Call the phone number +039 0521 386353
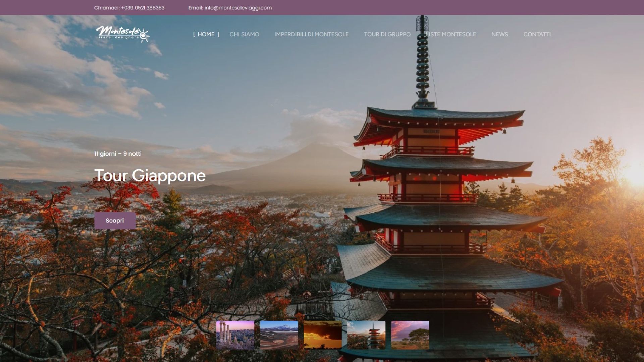644x362 pixels. pyautogui.click(x=143, y=8)
